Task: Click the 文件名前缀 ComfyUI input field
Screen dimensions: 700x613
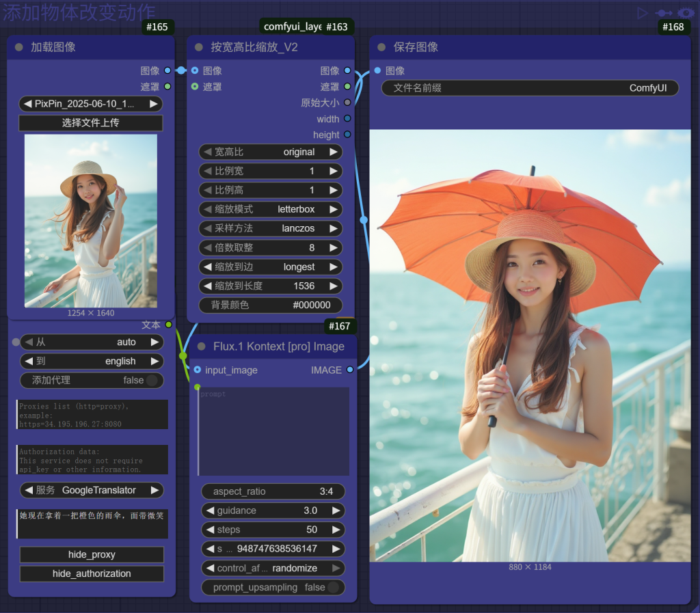Action: pos(530,88)
